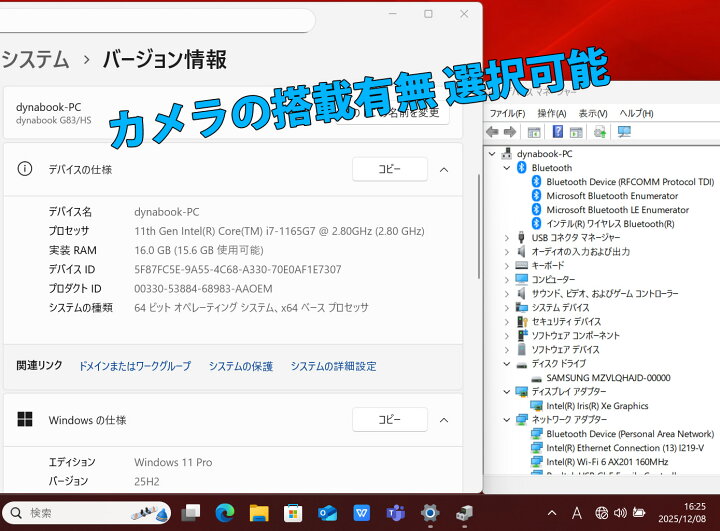The height and width of the screenshot is (531, 720).
Task: Open the システムの詳細設定 link
Action: pos(333,366)
